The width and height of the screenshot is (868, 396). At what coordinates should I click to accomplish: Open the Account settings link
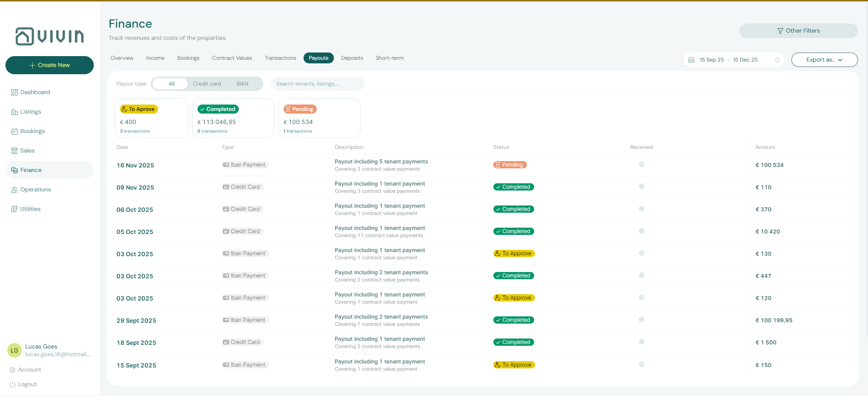[x=29, y=370]
